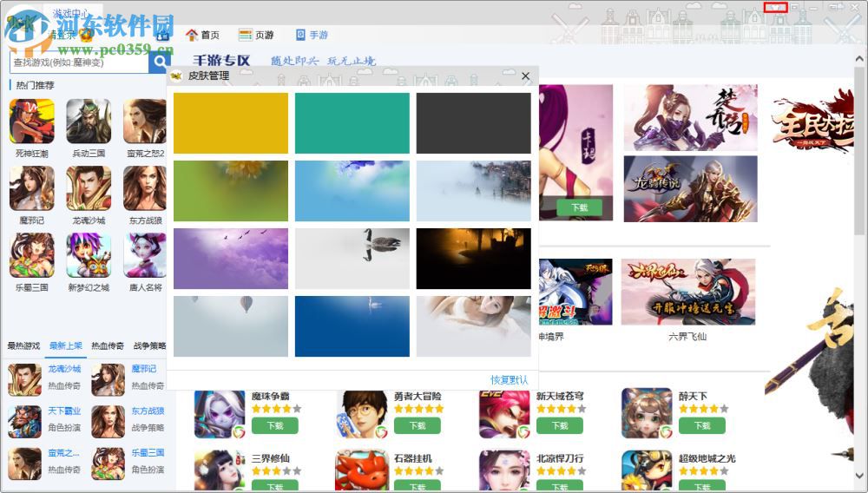Apply the green sunflower skin thumbnail
Screen dimensions: 868x493
231,191
